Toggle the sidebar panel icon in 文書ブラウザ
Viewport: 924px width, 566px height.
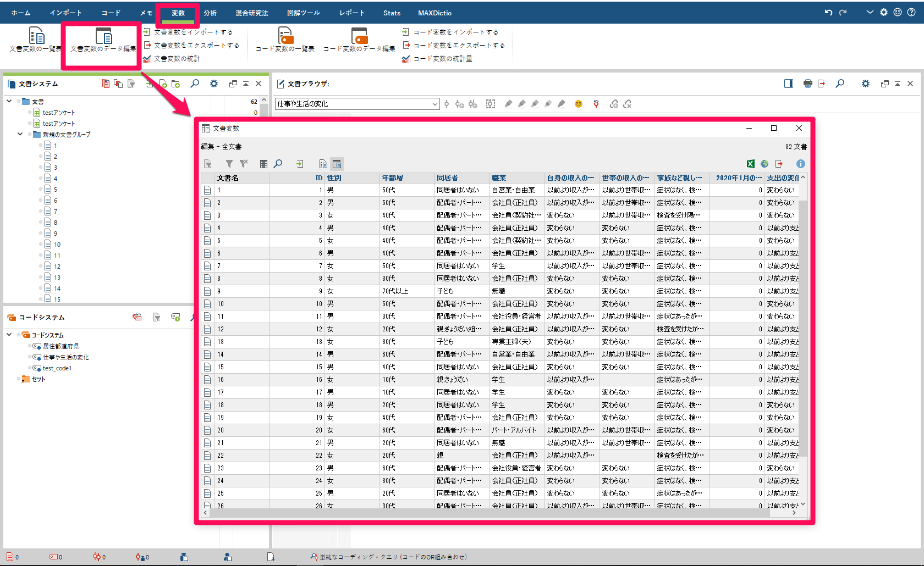pyautogui.click(x=788, y=84)
